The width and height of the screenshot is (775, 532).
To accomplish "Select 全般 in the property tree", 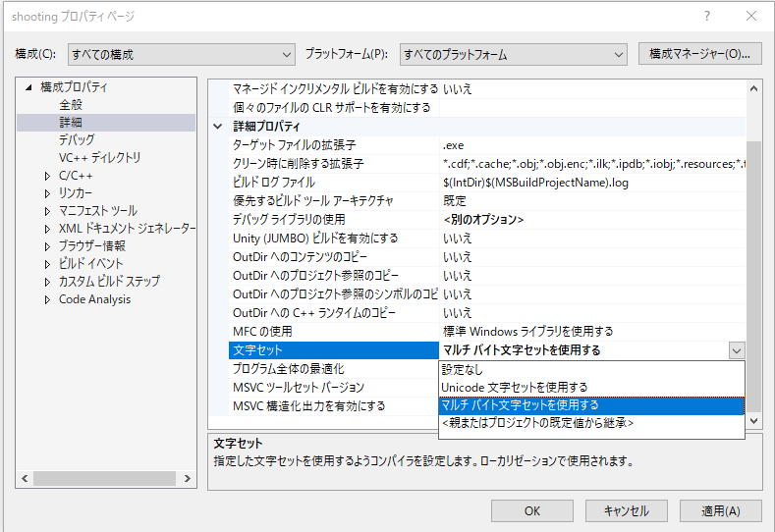I will 71,105.
